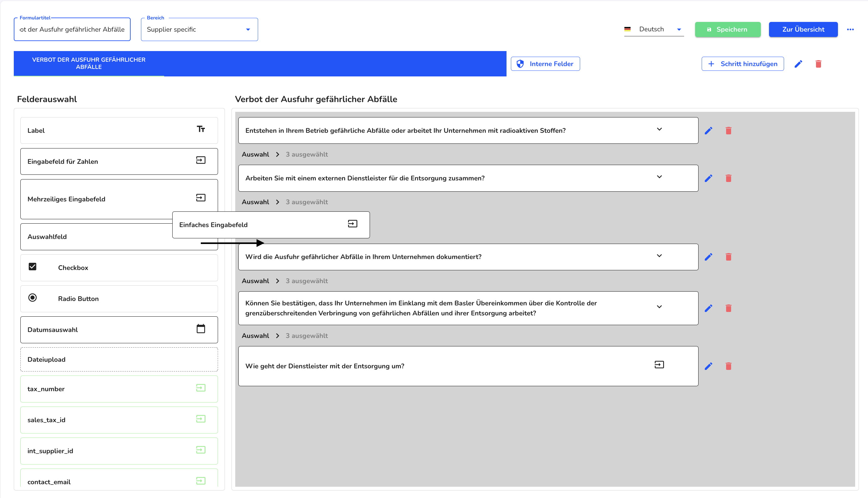
Task: Click the green input icon of contact_email
Action: click(x=201, y=481)
